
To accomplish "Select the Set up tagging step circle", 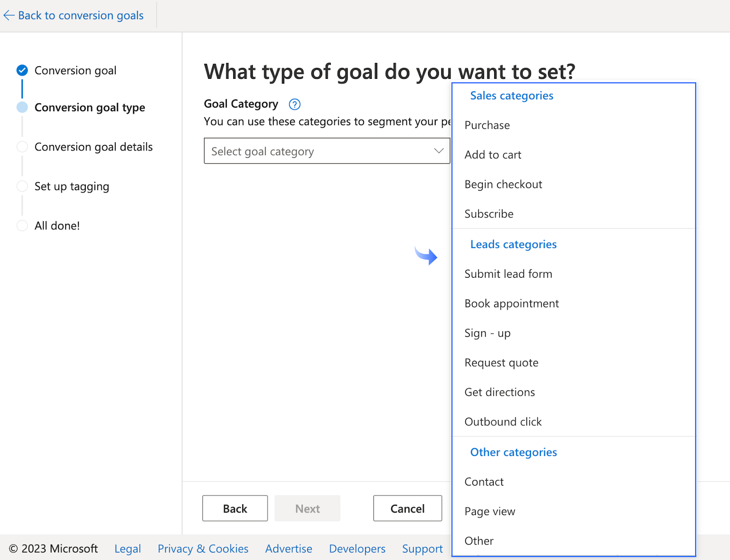I will (x=22, y=186).
